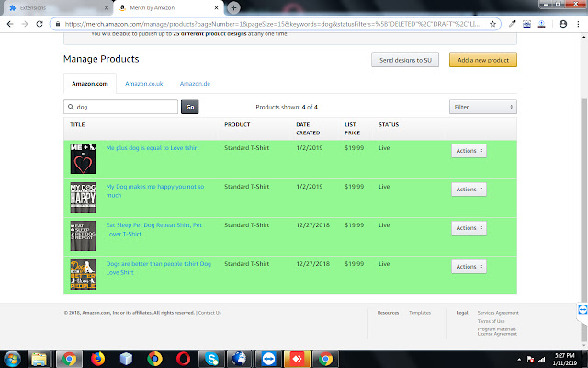Click the system tray network signal icon

coord(541,360)
